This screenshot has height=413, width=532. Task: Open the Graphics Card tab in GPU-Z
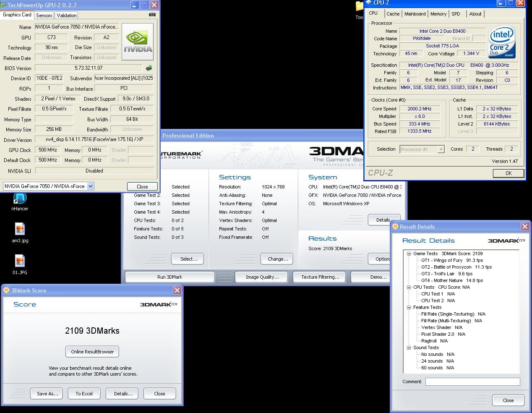pyautogui.click(x=17, y=15)
